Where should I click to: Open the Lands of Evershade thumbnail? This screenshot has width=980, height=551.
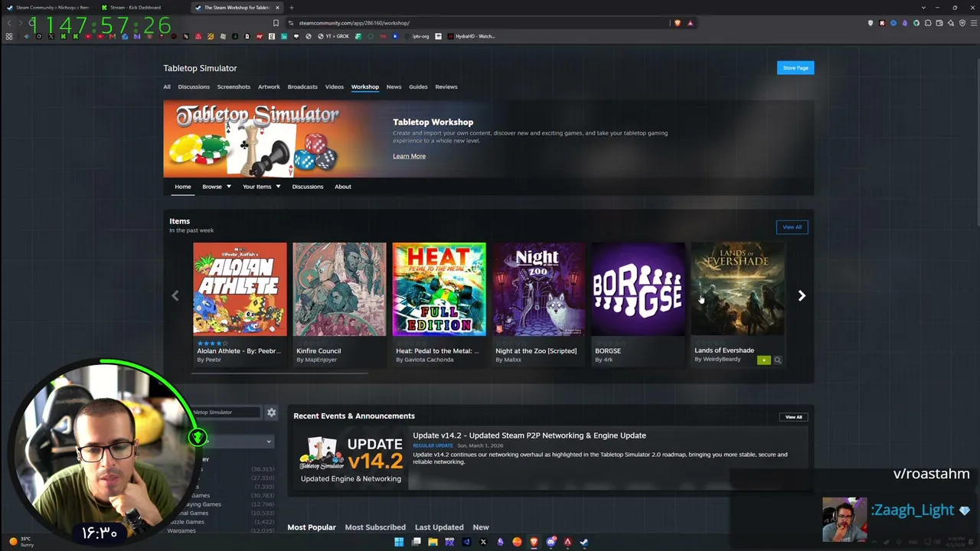(x=737, y=289)
